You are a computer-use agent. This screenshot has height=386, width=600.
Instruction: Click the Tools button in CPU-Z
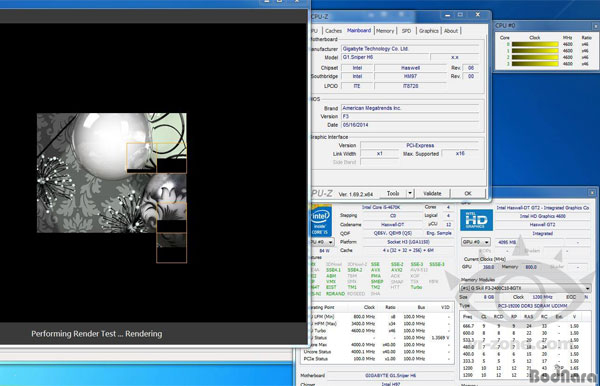(393, 194)
